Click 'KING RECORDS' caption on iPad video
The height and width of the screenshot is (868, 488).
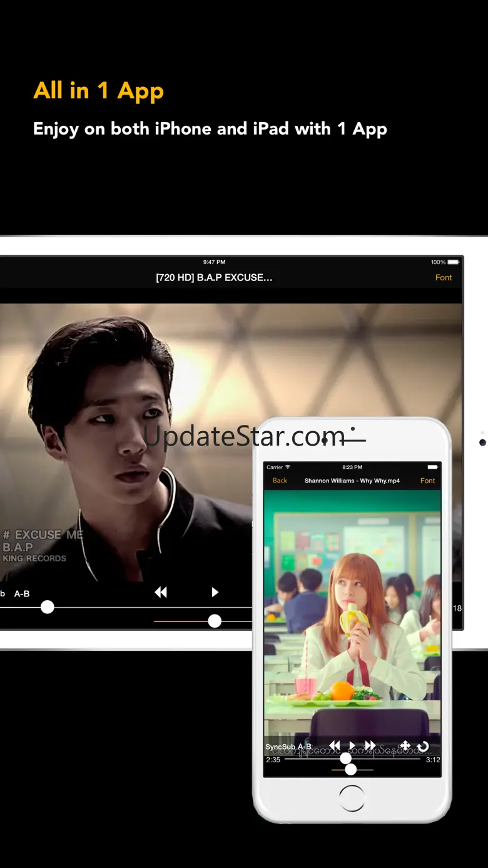pyautogui.click(x=34, y=558)
